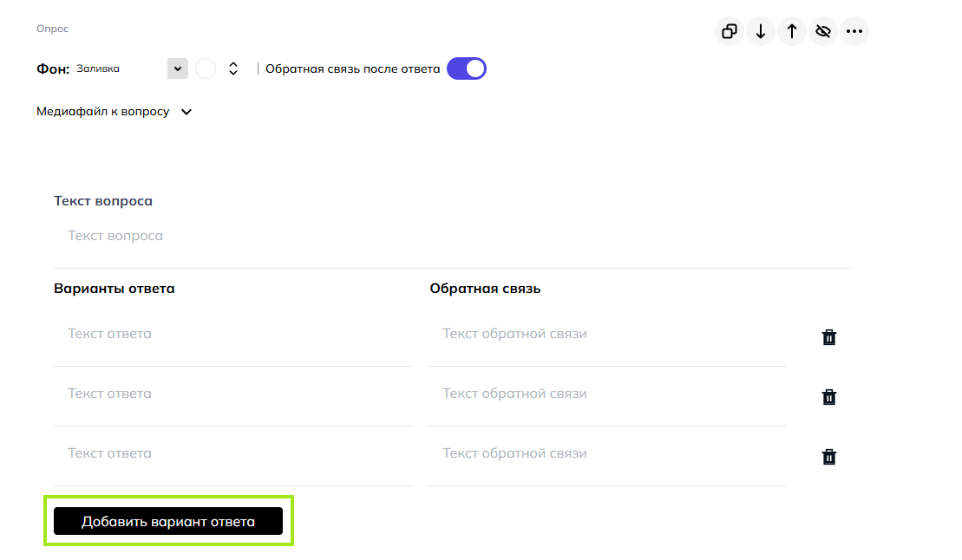The width and height of the screenshot is (962, 560).
Task: Delete the third answer option
Action: pyautogui.click(x=829, y=457)
